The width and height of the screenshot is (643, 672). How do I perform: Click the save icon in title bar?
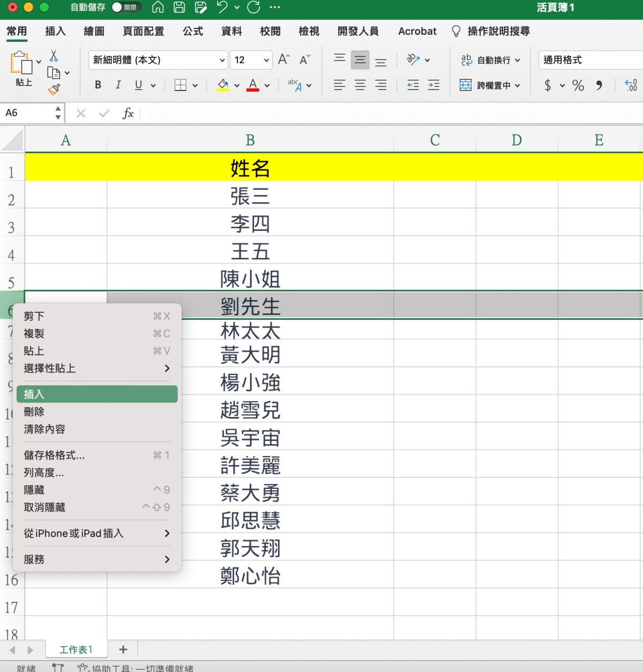(x=180, y=8)
